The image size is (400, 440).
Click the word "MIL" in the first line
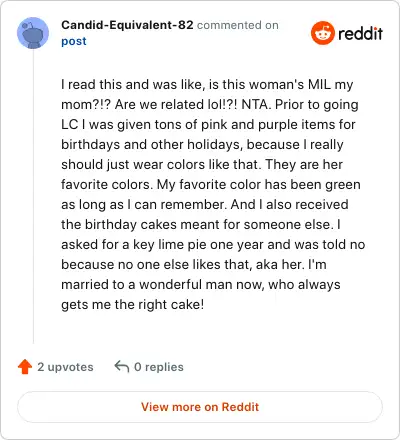coord(319,84)
